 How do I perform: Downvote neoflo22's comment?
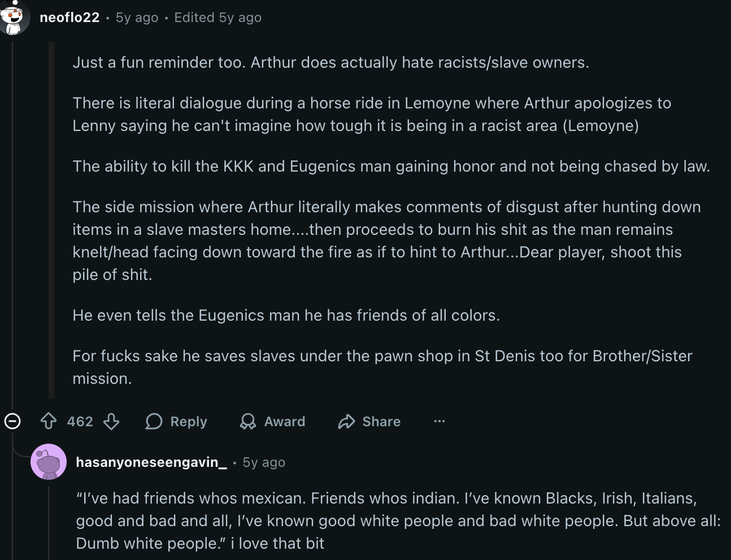coord(111,421)
